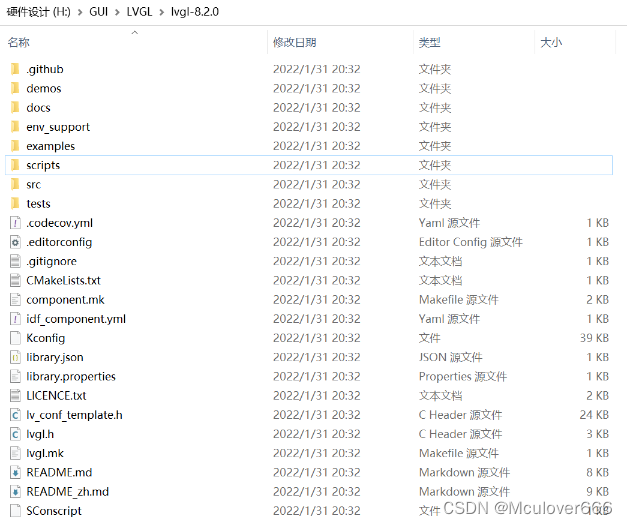Image resolution: width=627 pixels, height=524 pixels.
Task: Click Editor Config 源文件 type cell
Action: pos(471,242)
